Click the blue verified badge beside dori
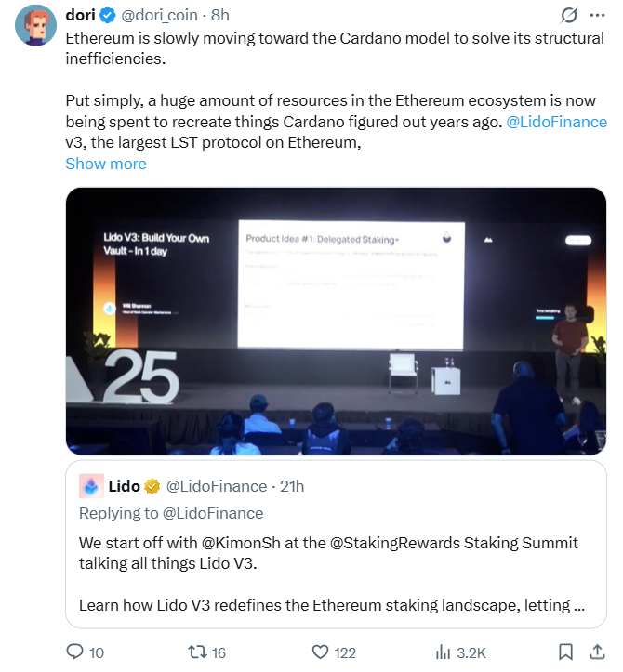Screen dimensions: 623x672 (109, 16)
